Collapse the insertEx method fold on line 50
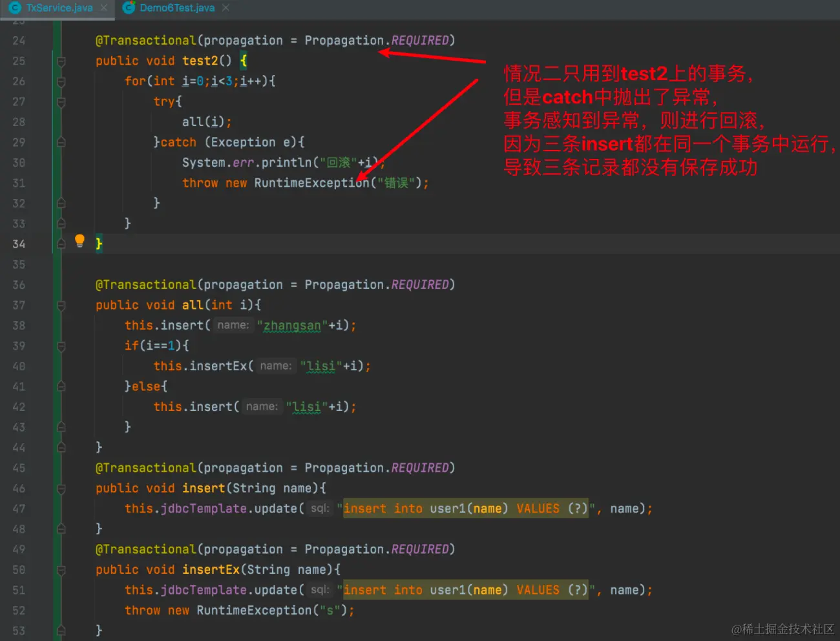 point(61,571)
